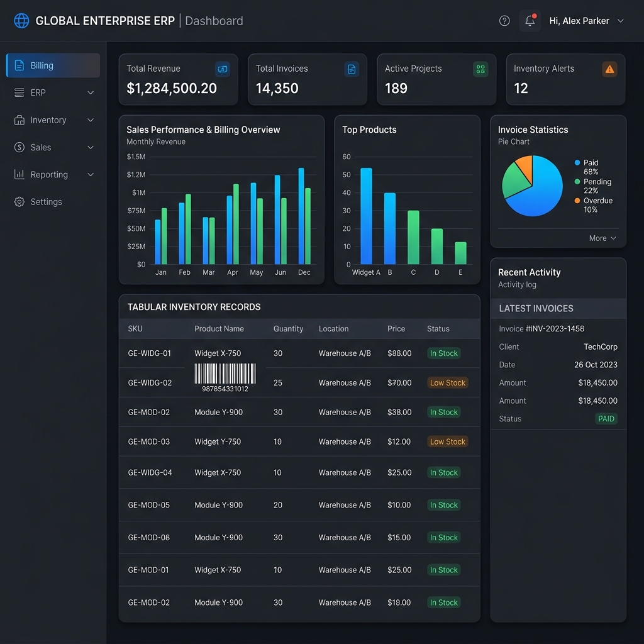Click the PAID status badge

(x=606, y=418)
